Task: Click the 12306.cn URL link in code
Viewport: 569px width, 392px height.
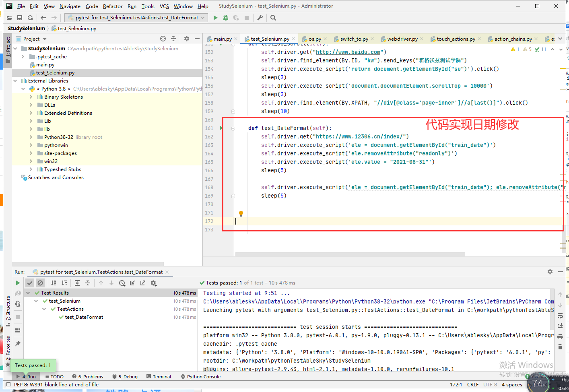Action: tap(359, 136)
